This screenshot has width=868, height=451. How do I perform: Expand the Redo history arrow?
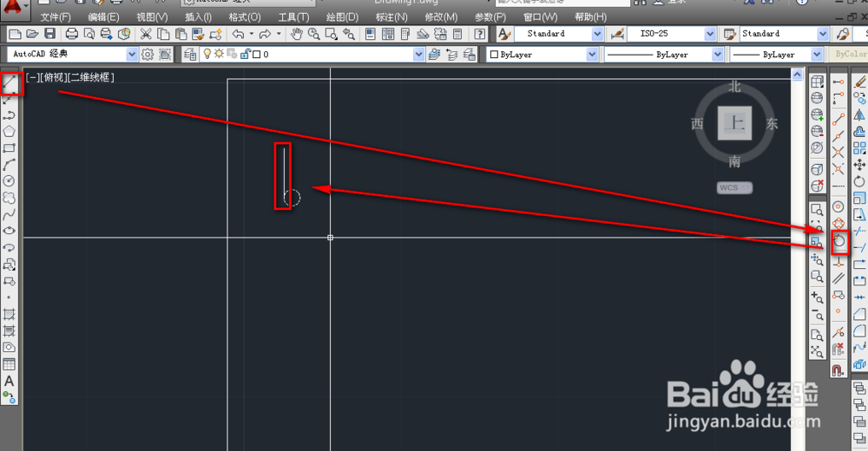279,35
